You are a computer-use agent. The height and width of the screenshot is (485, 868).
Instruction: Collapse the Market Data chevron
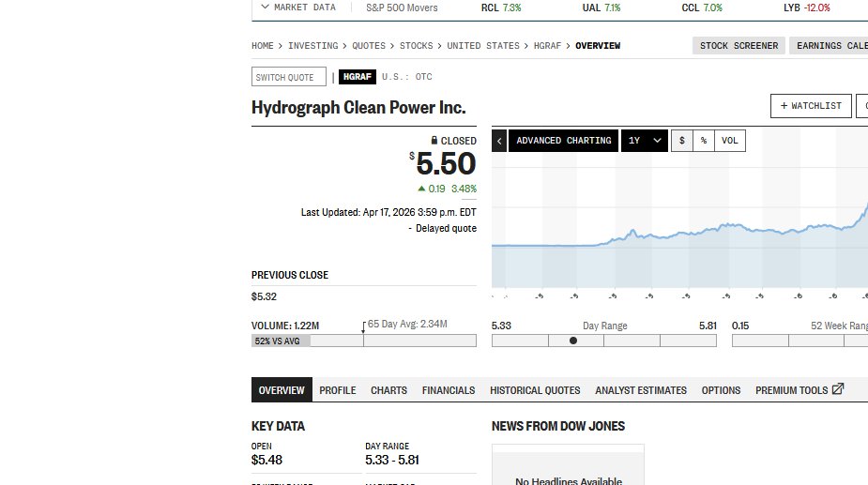[265, 8]
